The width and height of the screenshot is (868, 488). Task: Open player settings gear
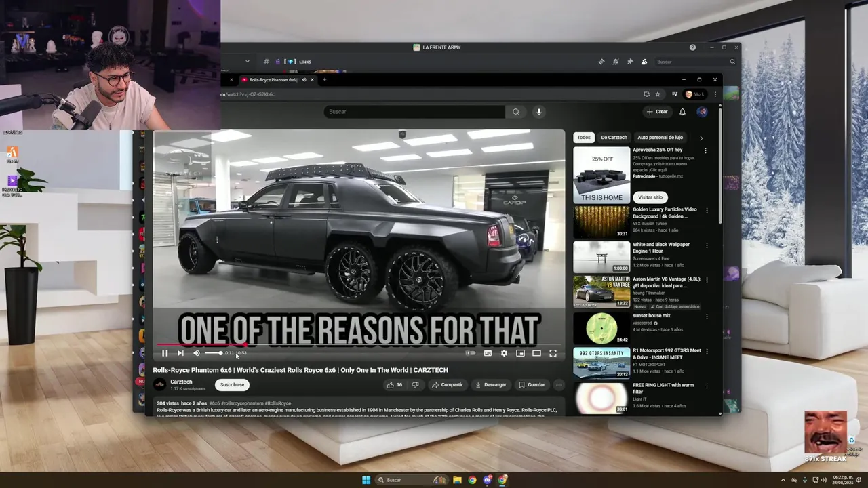click(504, 353)
